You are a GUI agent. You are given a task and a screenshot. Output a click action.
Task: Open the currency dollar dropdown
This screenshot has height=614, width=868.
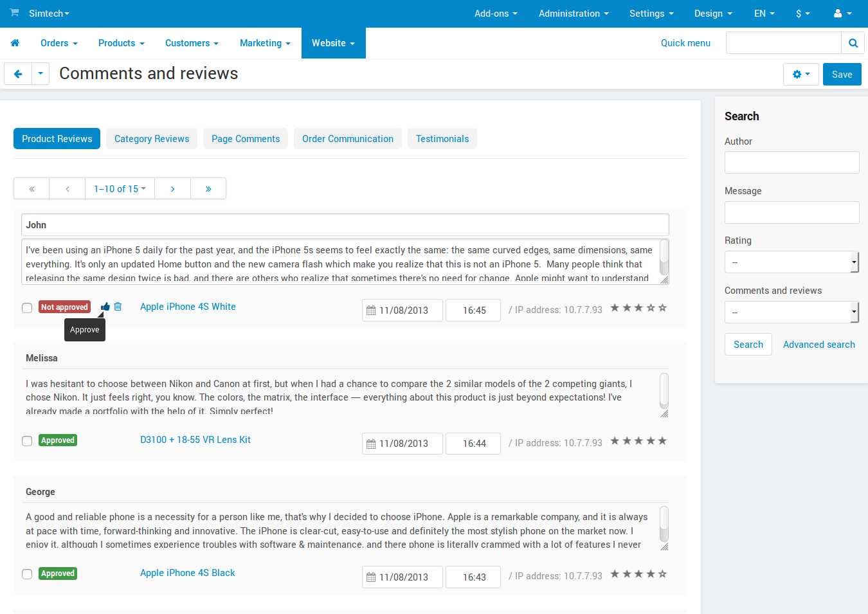click(803, 14)
